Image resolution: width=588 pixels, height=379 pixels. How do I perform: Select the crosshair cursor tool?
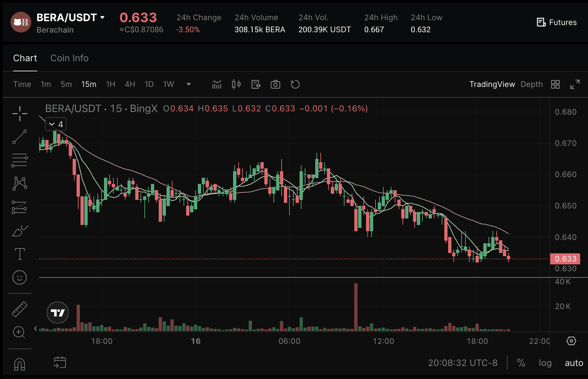pyautogui.click(x=19, y=113)
